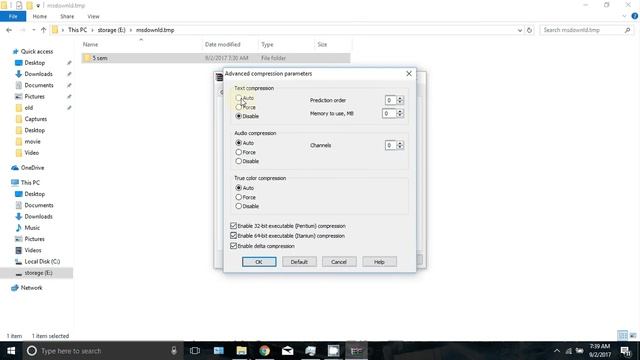Screen dimensions: 640x360
Task: Open the Windows Start menu
Action: coord(11,351)
